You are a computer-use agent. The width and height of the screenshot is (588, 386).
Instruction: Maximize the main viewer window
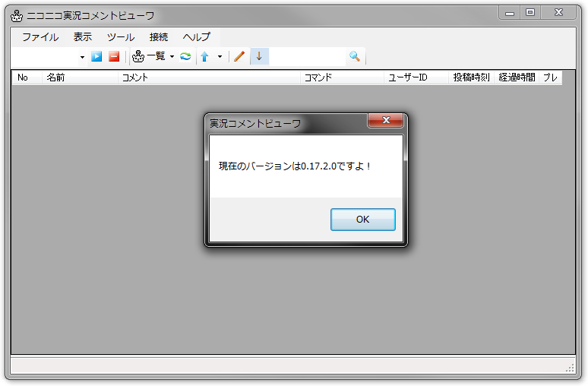click(x=530, y=13)
